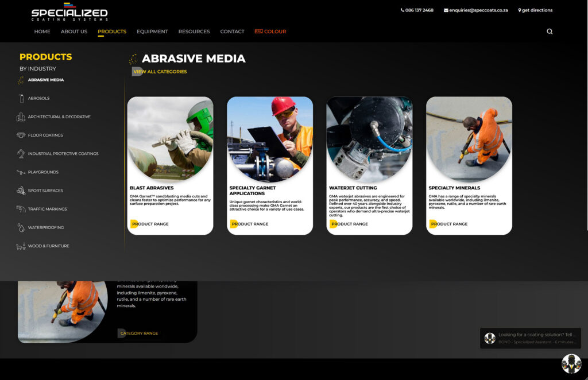The height and width of the screenshot is (380, 588).
Task: Click the worker image in bottom category card
Action: coord(63,312)
